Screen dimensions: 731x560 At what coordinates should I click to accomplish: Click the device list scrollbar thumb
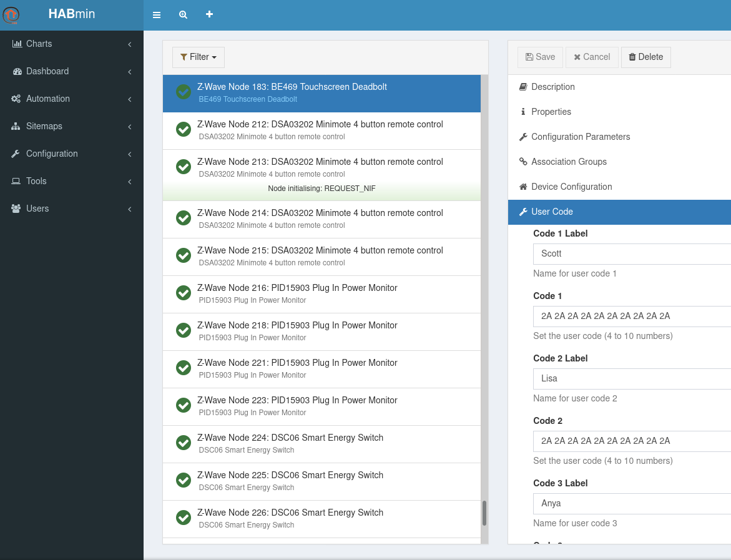tap(484, 513)
